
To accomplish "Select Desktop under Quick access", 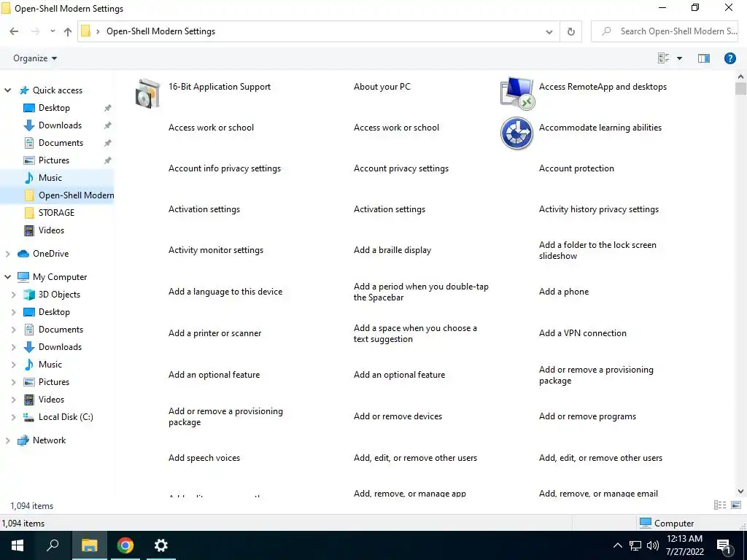I will (x=54, y=108).
